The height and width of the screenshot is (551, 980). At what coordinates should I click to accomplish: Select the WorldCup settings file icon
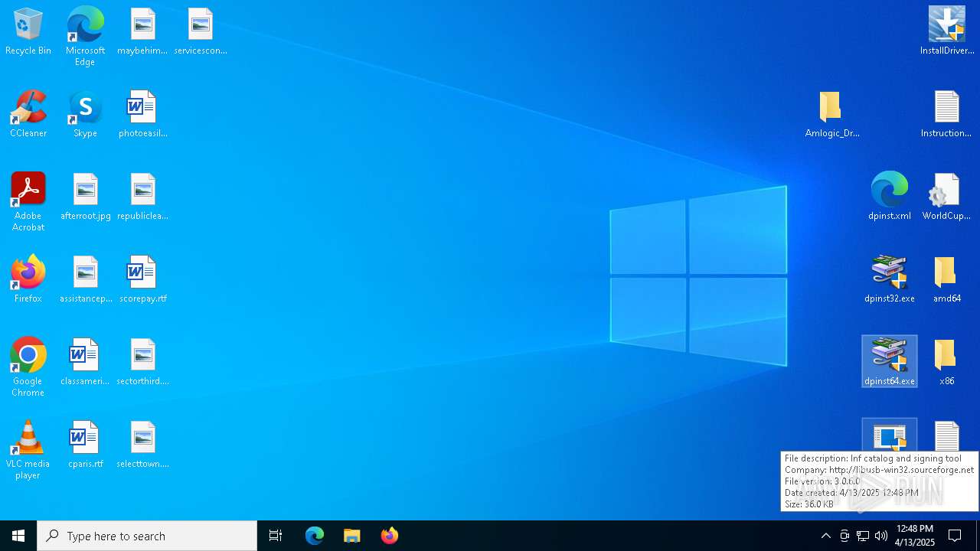[x=947, y=197]
